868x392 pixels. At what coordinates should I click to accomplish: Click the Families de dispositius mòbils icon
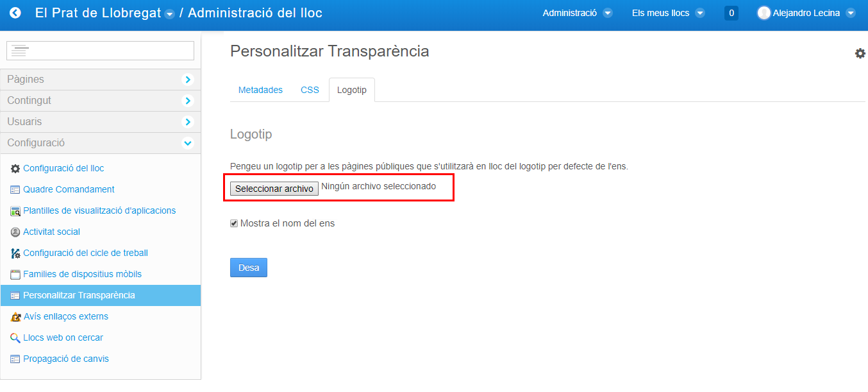pyautogui.click(x=15, y=275)
